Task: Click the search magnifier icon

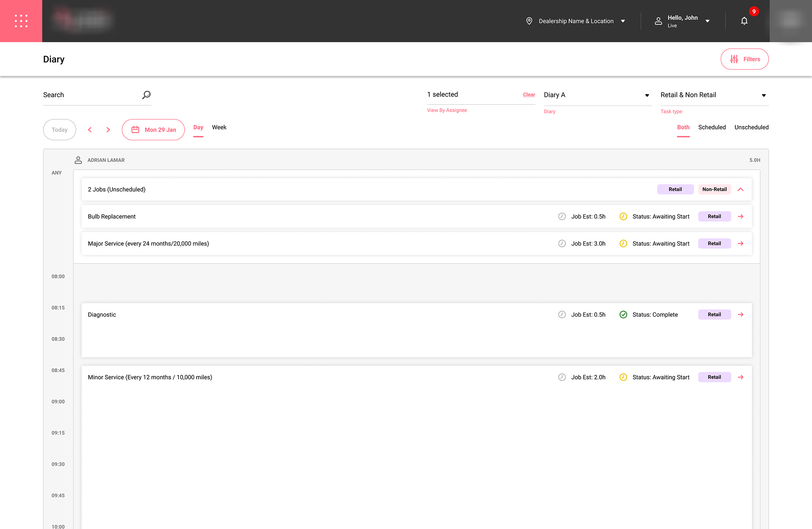Action: [146, 95]
